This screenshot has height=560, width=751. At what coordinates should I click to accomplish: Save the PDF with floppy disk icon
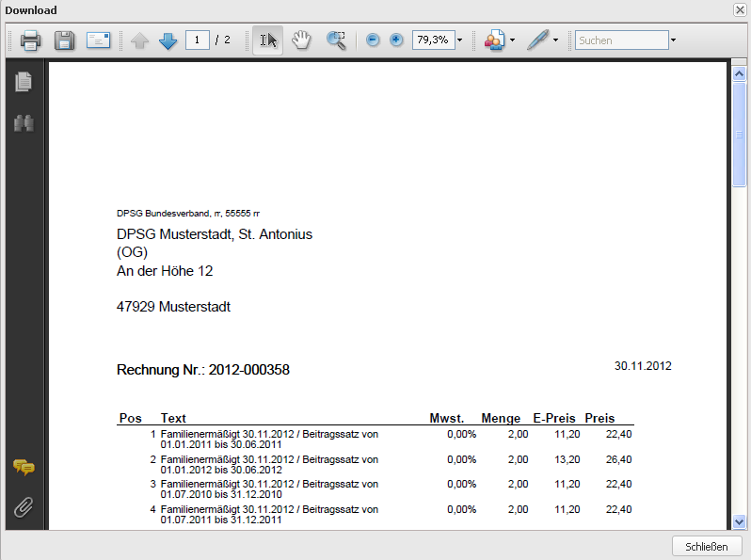coord(64,40)
